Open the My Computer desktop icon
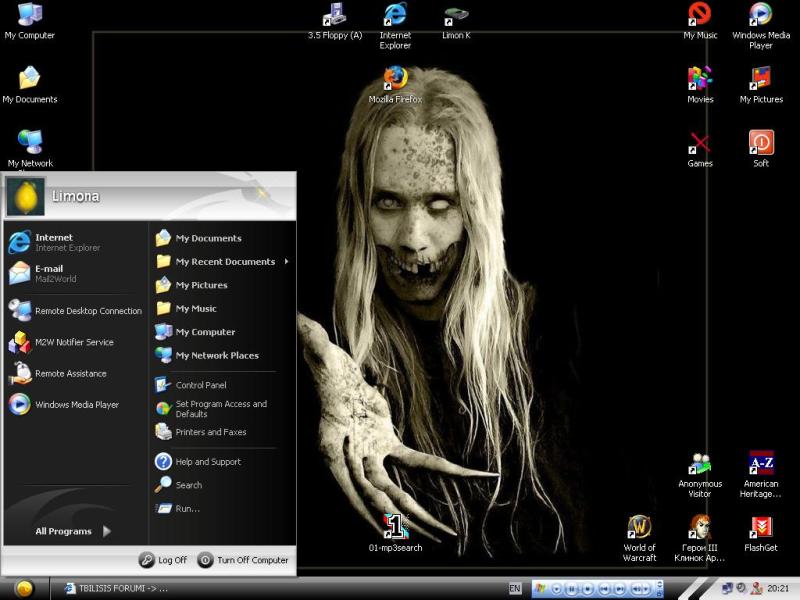Viewport: 800px width, 600px height. click(30, 21)
